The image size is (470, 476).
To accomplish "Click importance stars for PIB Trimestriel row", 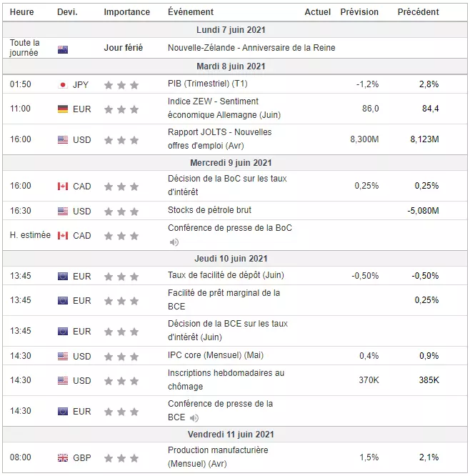I will (121, 85).
